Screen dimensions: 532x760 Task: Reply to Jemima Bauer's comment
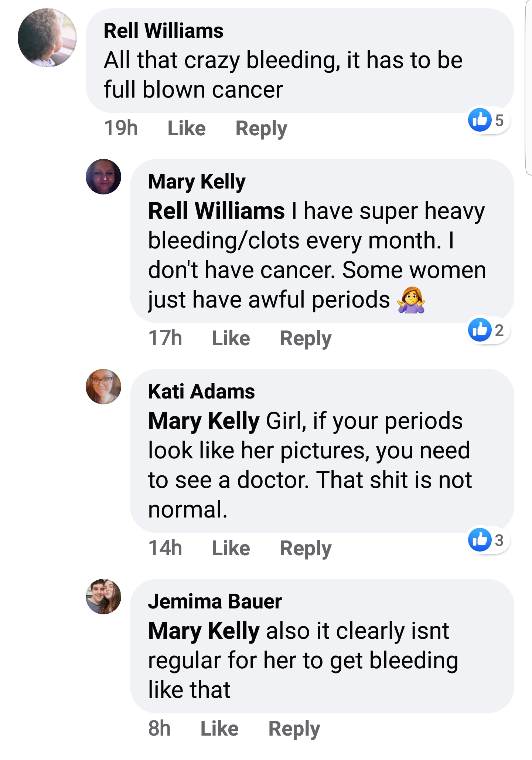294,729
